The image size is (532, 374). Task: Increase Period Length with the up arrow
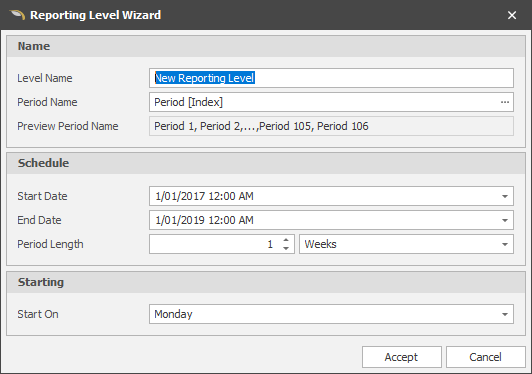tap(286, 240)
